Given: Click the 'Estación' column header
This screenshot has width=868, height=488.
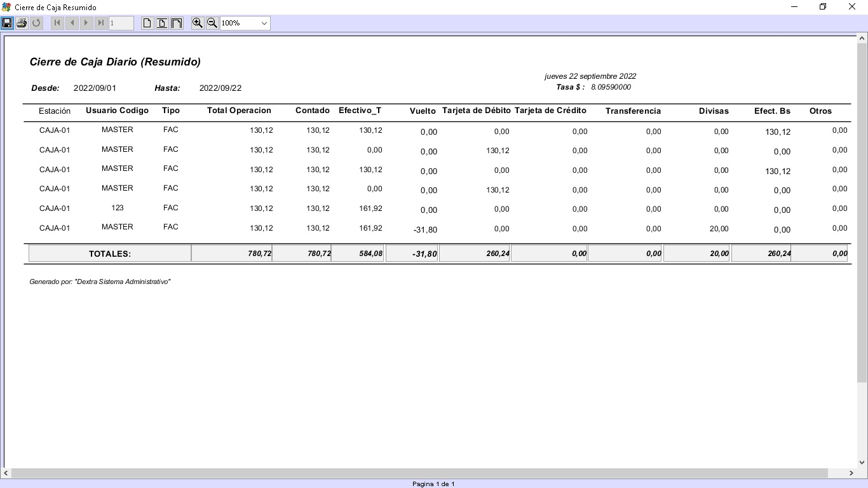Looking at the screenshot, I should click(55, 111).
